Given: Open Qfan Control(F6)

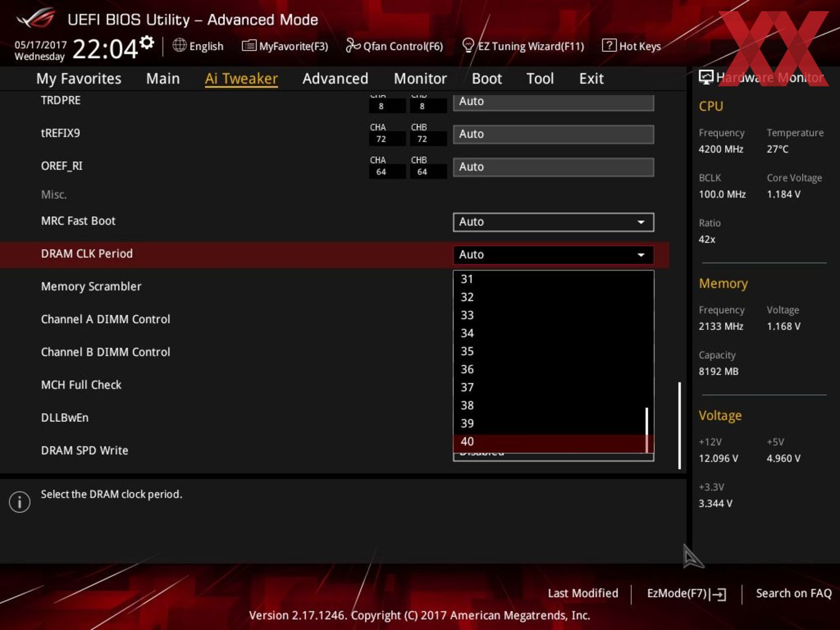Looking at the screenshot, I should point(394,46).
